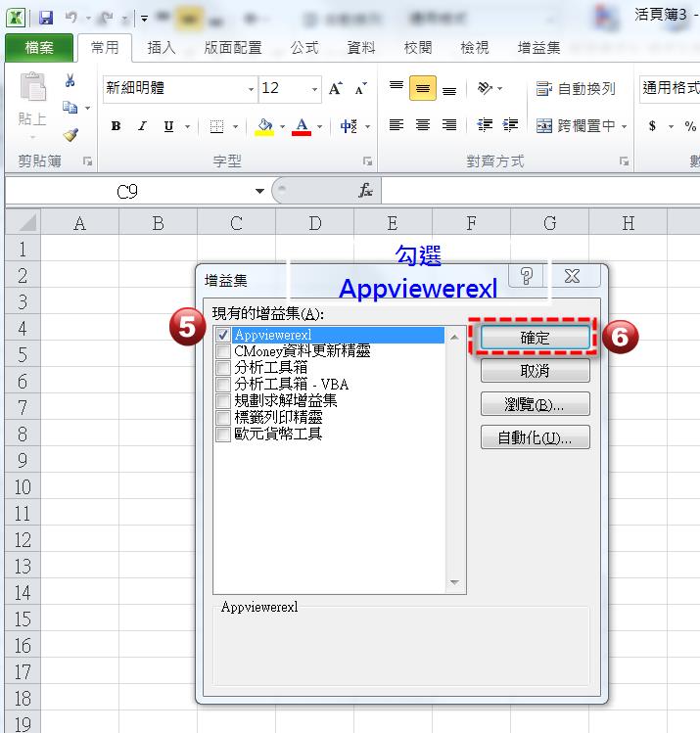This screenshot has height=733, width=700.
Task: Open the Excel application icon menu
Action: click(16, 18)
